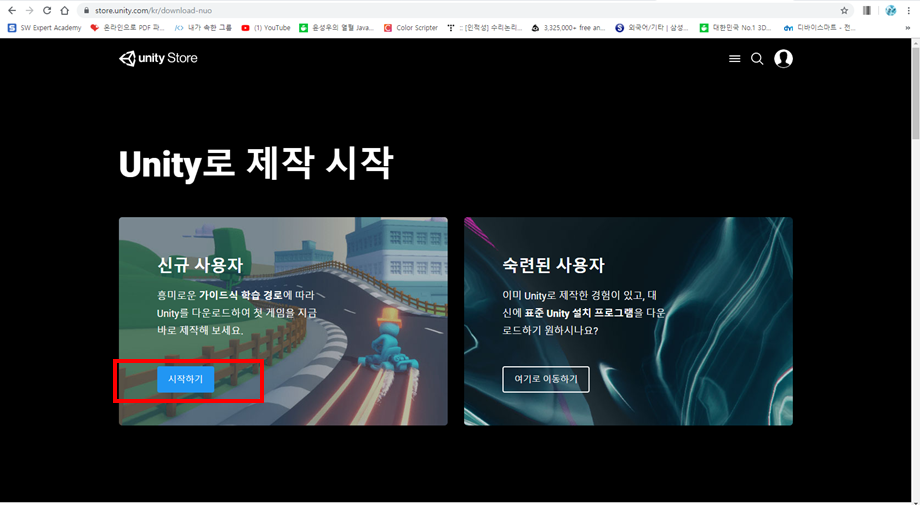Viewport: 920px width, 505px height.
Task: Click the 가이드식 학습 경로 bold text
Action: tap(241, 295)
